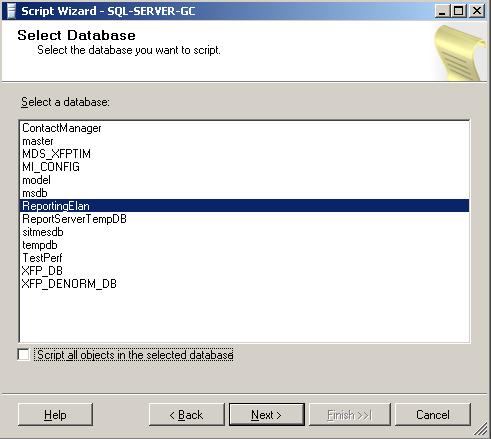Click the Script Wizard title bar icon
This screenshot has width=491, height=439.
click(11, 11)
